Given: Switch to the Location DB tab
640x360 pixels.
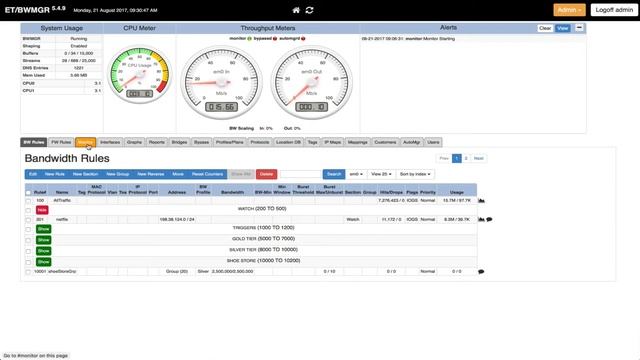Looking at the screenshot, I should click(x=288, y=142).
